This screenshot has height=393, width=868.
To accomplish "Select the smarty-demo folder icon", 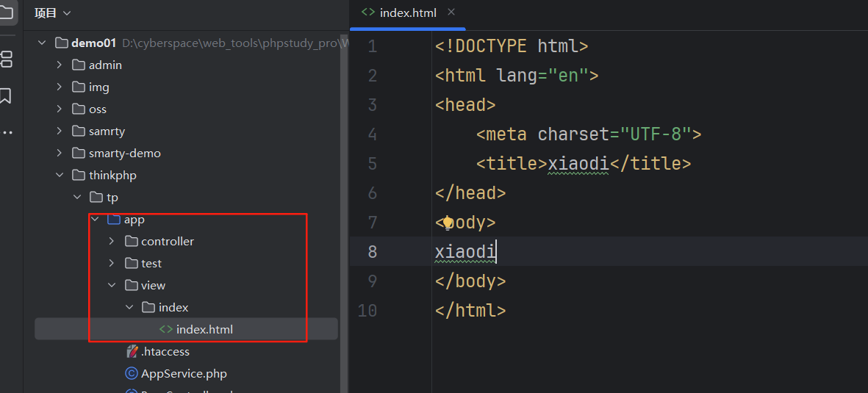I will pos(79,154).
